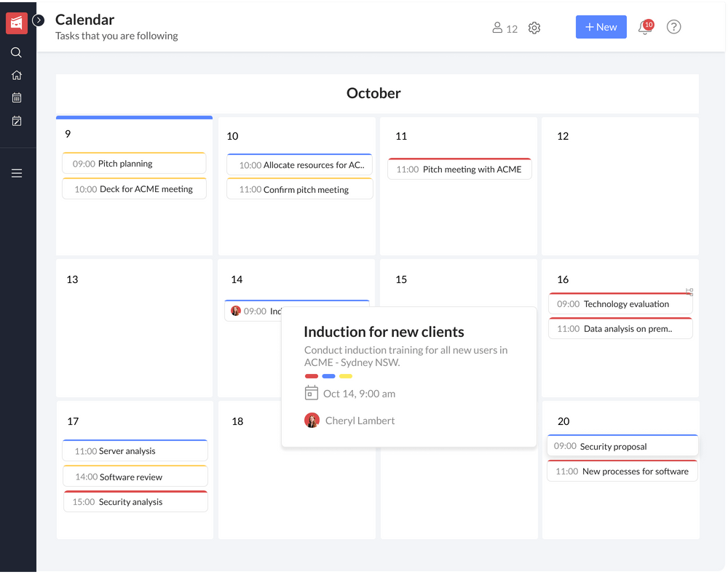Open the search panel in the sidebar
This screenshot has width=728, height=577.
click(x=16, y=52)
